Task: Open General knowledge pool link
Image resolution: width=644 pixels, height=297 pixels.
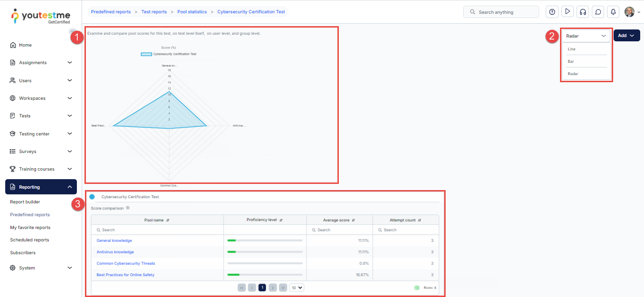Action: [114, 240]
